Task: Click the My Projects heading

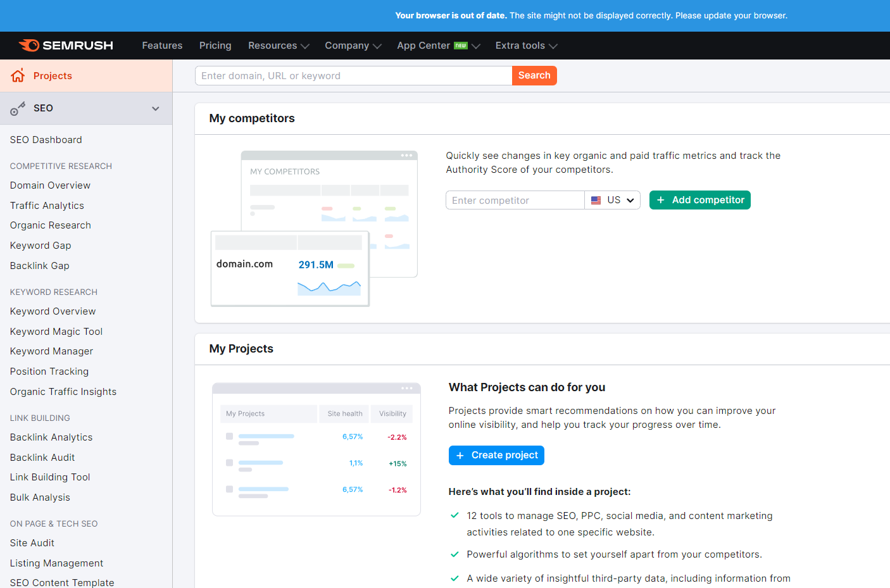Action: 241,349
